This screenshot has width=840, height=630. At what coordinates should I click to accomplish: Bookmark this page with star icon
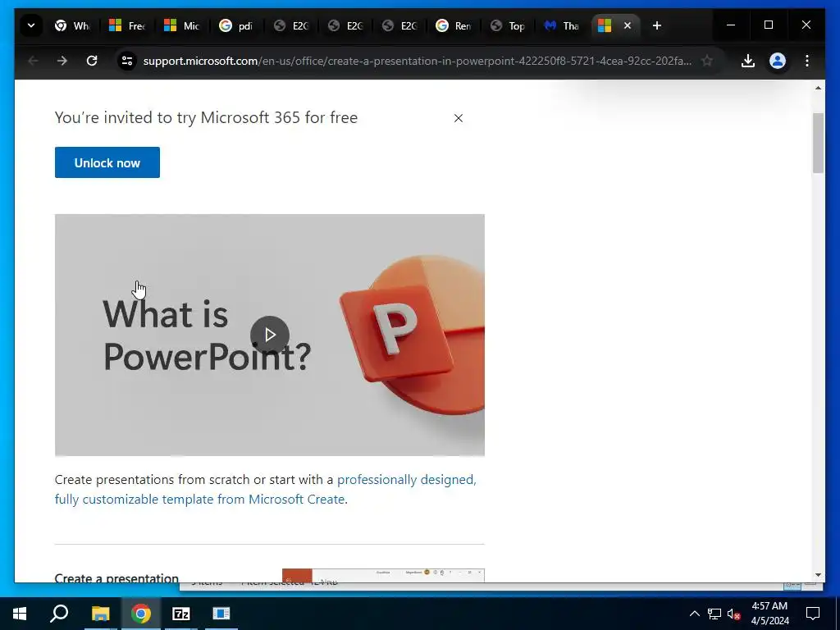tap(707, 61)
